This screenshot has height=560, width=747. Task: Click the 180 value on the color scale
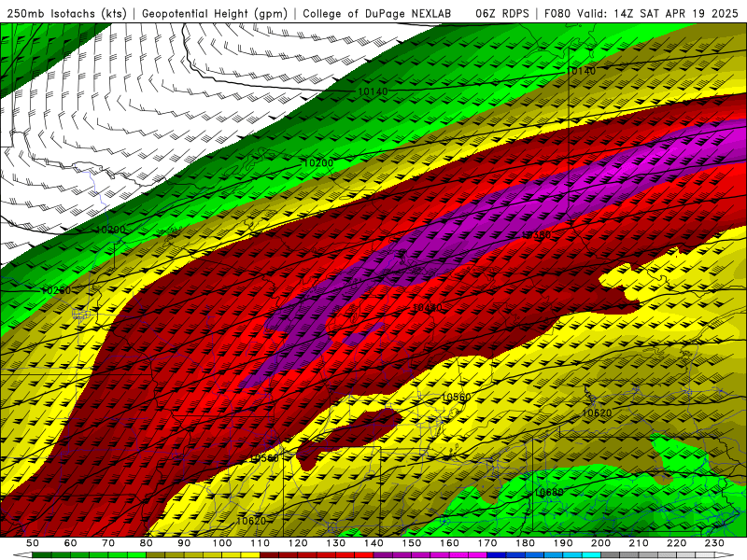[525, 543]
